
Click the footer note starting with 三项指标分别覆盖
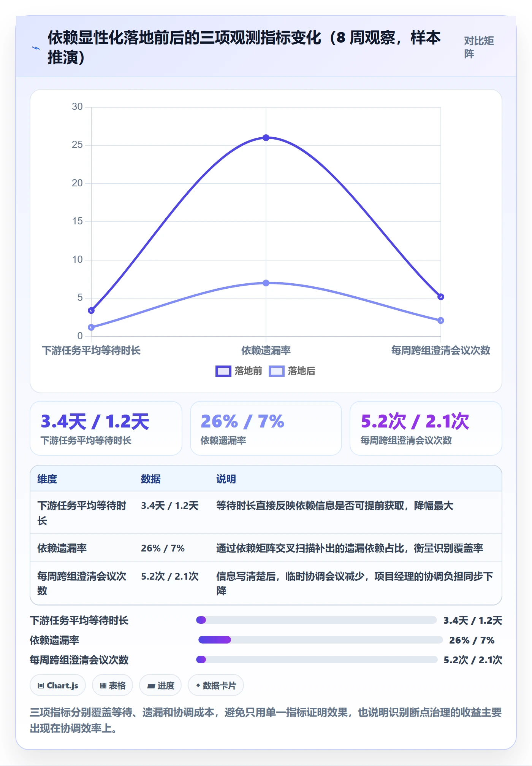[x=266, y=720]
